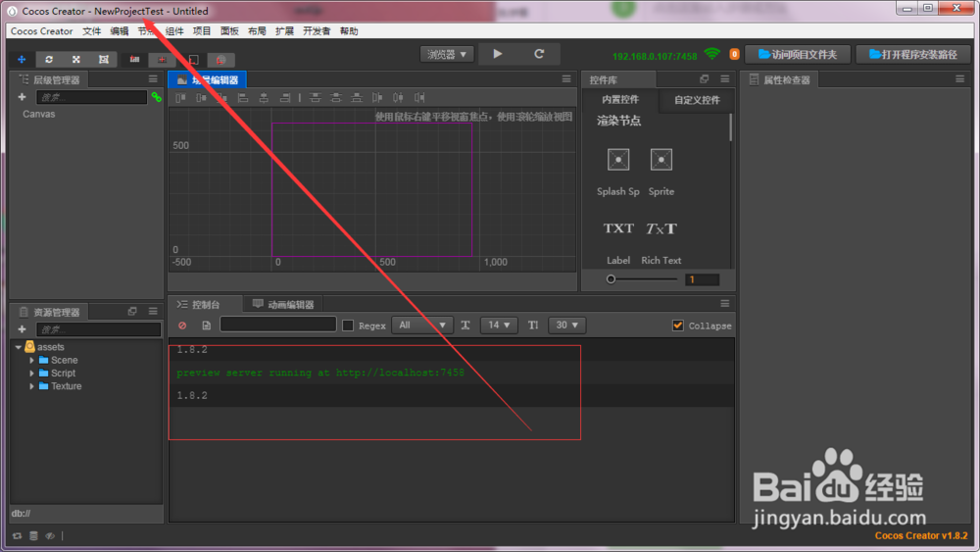Expand the Scene folder

[x=31, y=360]
